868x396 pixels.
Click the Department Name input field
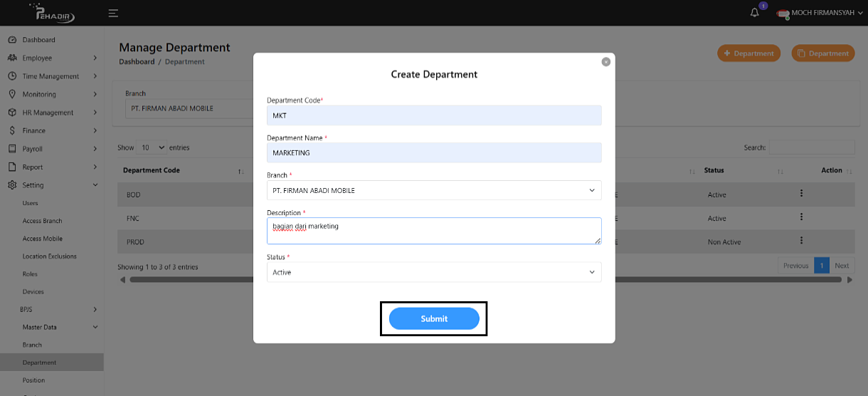(434, 152)
